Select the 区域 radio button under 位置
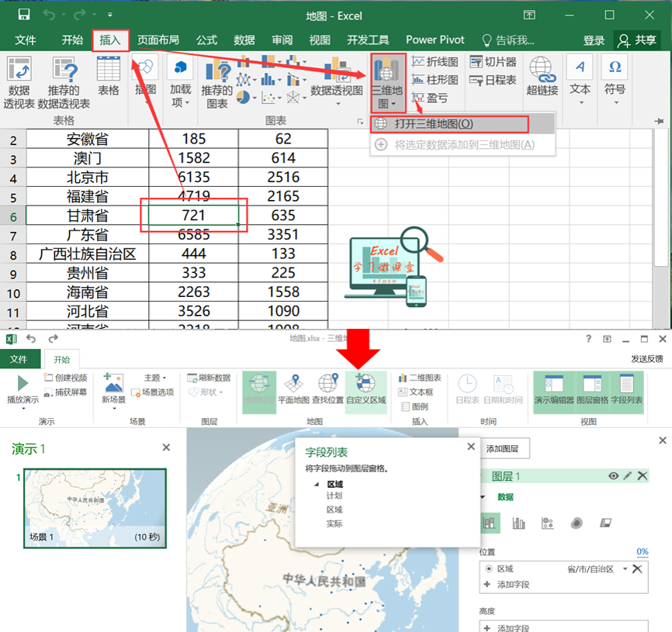This screenshot has height=632, width=672. click(x=489, y=568)
